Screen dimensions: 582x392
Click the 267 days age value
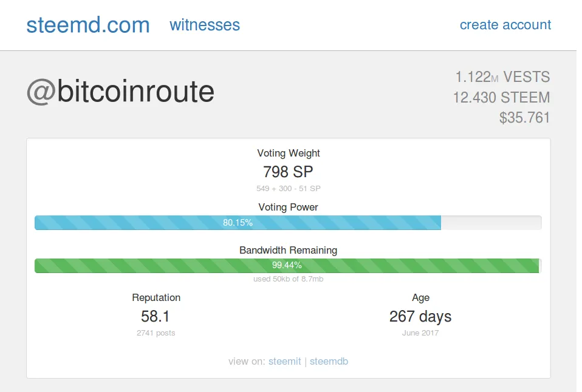[420, 316]
